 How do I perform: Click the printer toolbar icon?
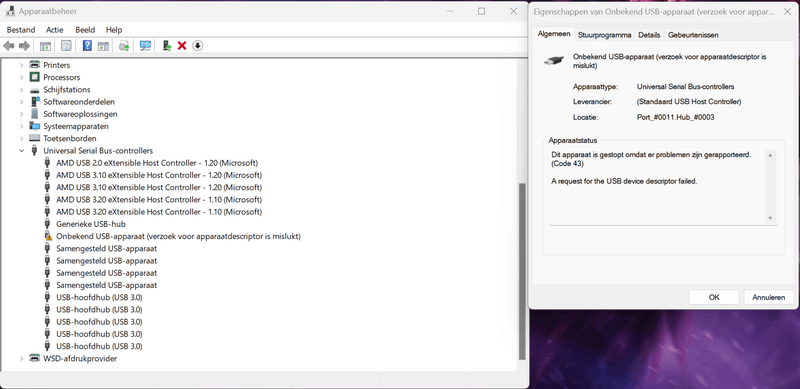(x=124, y=46)
